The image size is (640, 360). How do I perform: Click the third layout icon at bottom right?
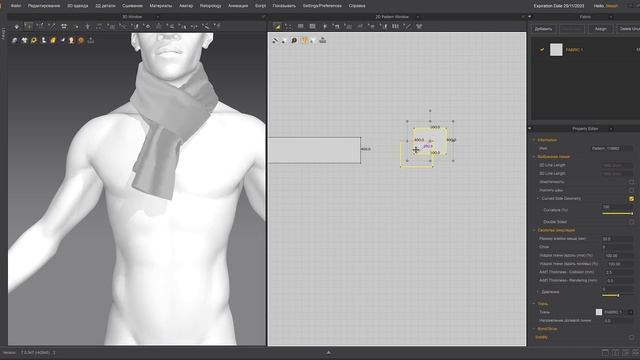626,352
